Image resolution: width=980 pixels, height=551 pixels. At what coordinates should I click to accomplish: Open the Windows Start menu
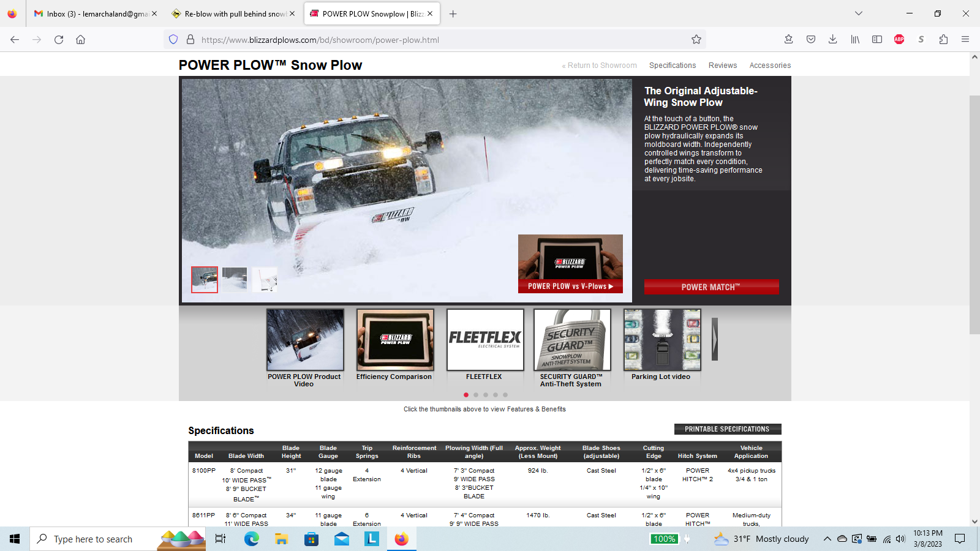(15, 539)
